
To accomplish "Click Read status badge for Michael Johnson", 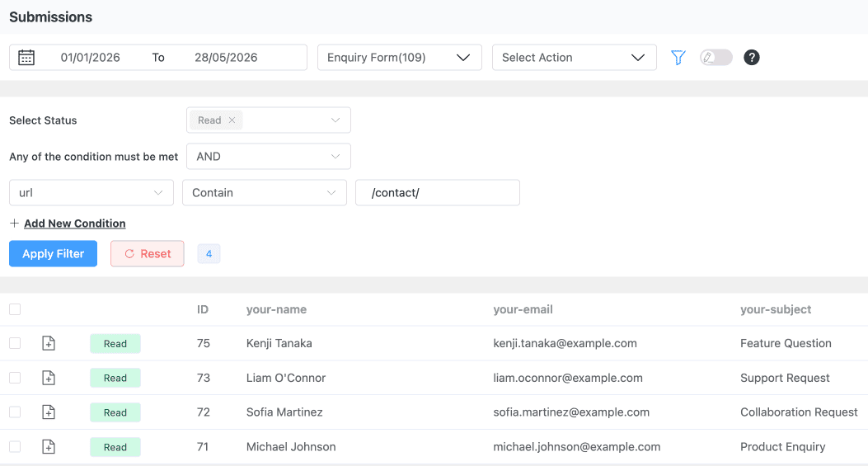I will point(115,446).
